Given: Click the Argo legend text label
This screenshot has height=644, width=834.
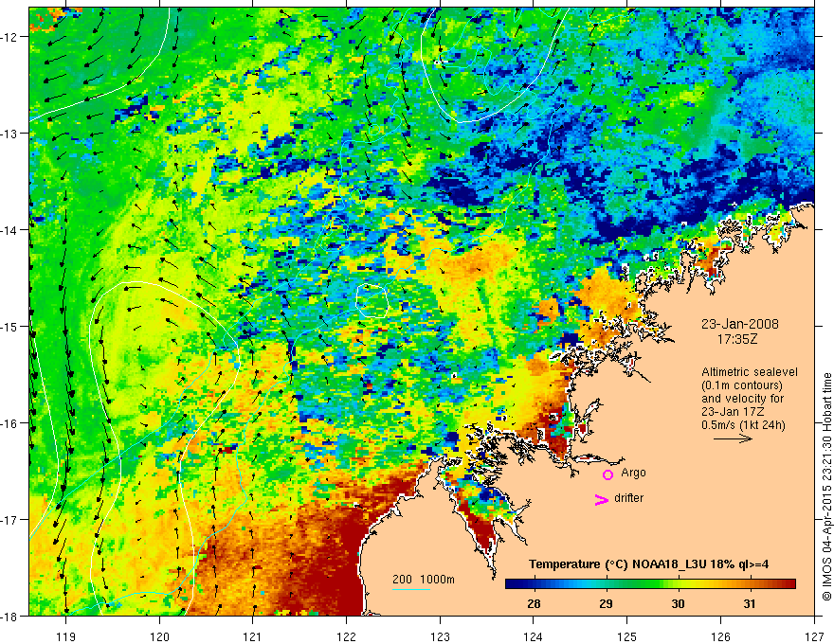Looking at the screenshot, I should click(633, 473).
